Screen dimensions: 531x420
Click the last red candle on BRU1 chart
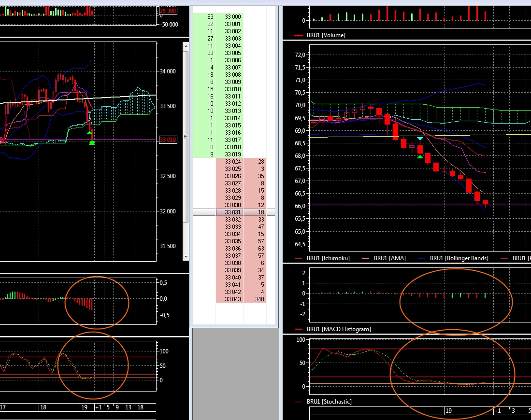485,202
